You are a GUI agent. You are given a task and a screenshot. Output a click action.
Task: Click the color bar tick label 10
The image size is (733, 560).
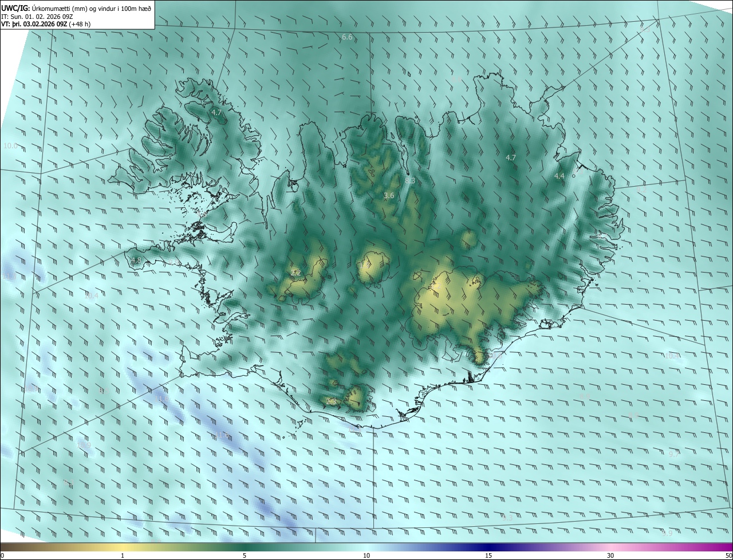pos(366,556)
